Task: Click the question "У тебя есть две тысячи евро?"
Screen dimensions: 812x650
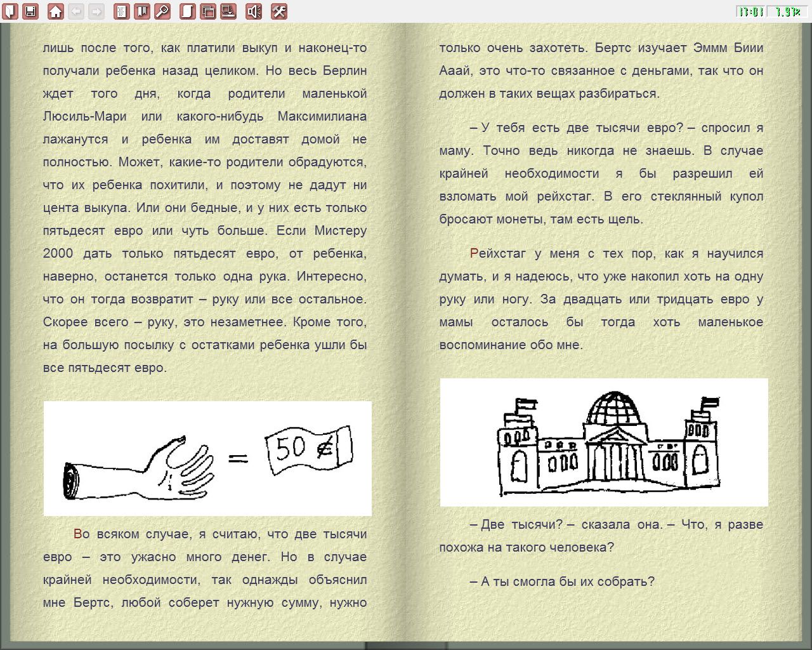Action: 582,128
